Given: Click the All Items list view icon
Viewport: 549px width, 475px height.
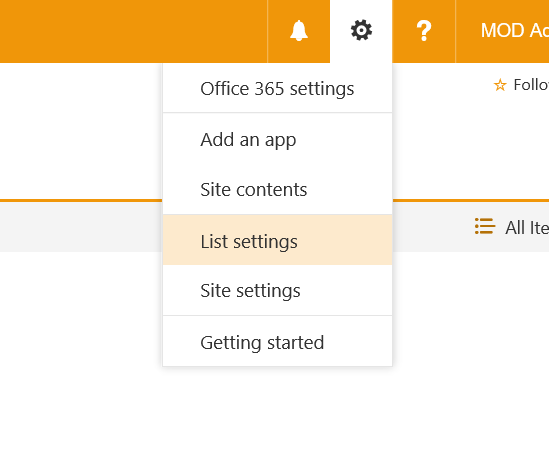Looking at the screenshot, I should (485, 226).
